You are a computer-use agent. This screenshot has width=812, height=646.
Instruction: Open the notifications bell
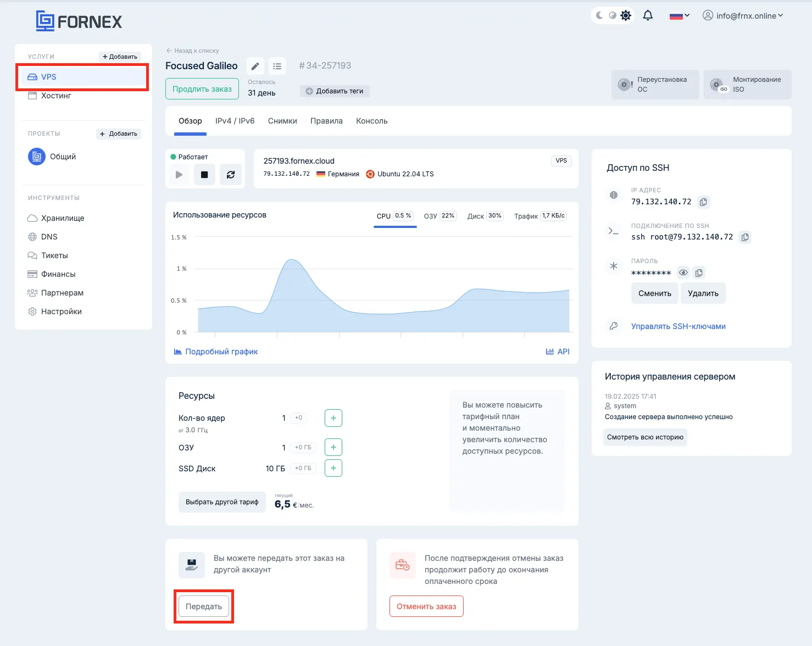pyautogui.click(x=648, y=15)
